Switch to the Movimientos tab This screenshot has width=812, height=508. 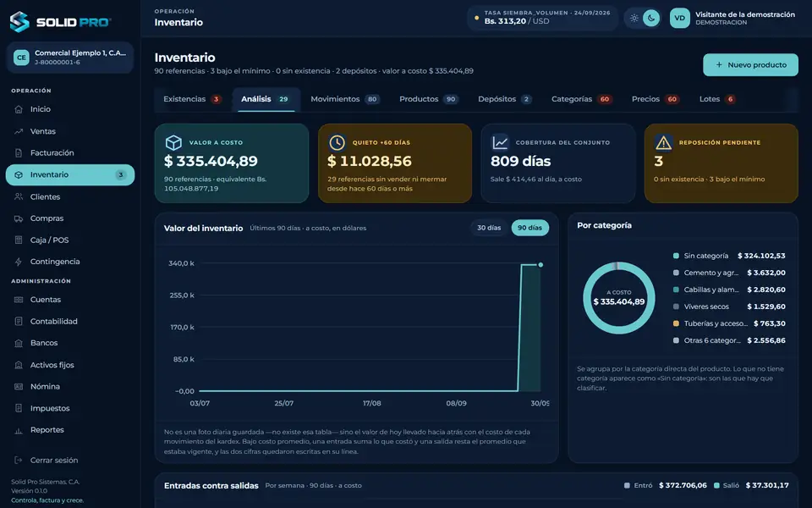coord(345,99)
